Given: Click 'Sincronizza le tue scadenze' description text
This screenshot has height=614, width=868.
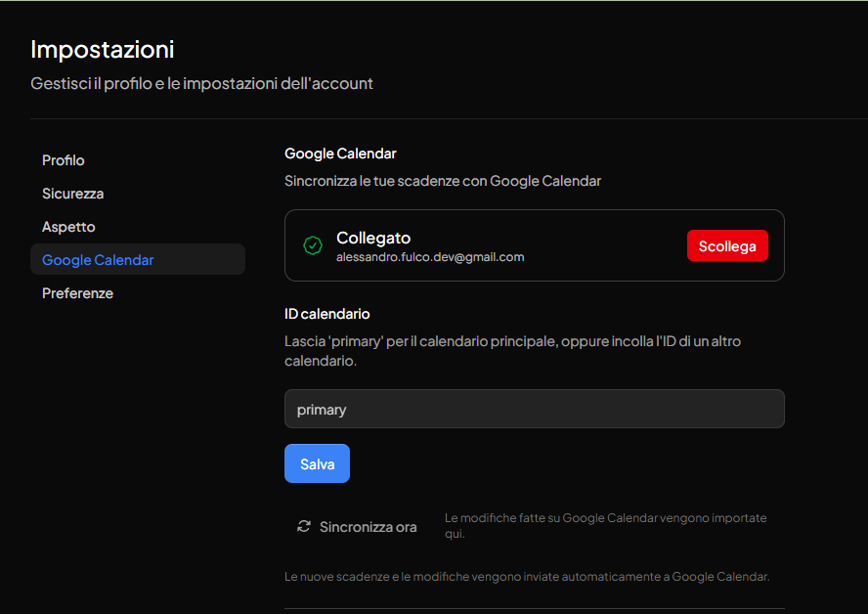Looking at the screenshot, I should 443,181.
